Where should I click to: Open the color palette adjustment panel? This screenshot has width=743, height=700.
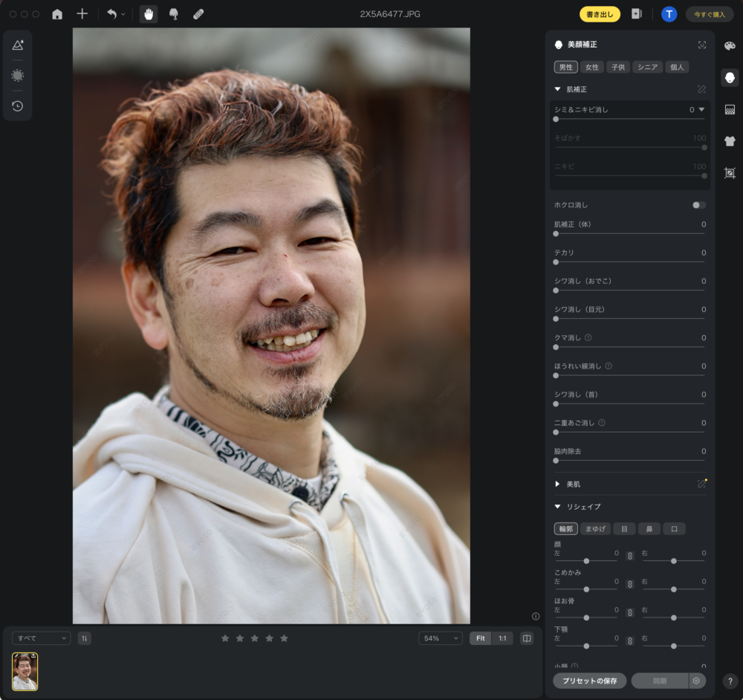coord(730,46)
